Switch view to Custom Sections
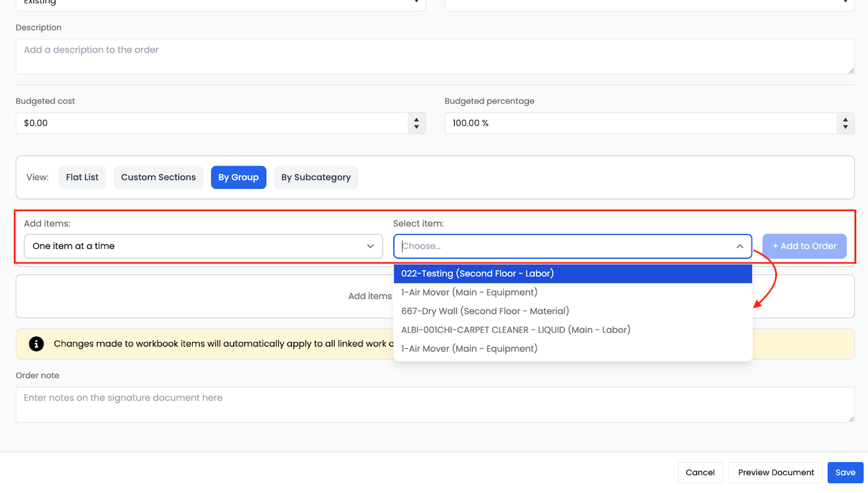Viewport: 868px width, 493px height. pyautogui.click(x=158, y=177)
